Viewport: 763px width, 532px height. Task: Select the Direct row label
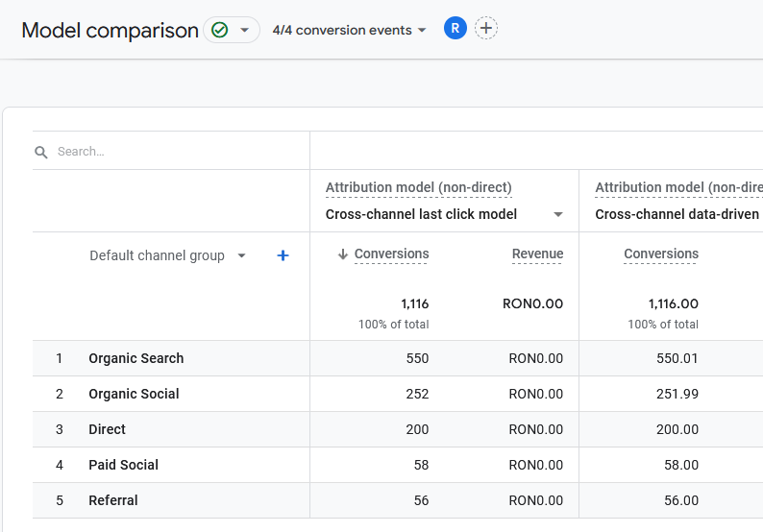[107, 429]
